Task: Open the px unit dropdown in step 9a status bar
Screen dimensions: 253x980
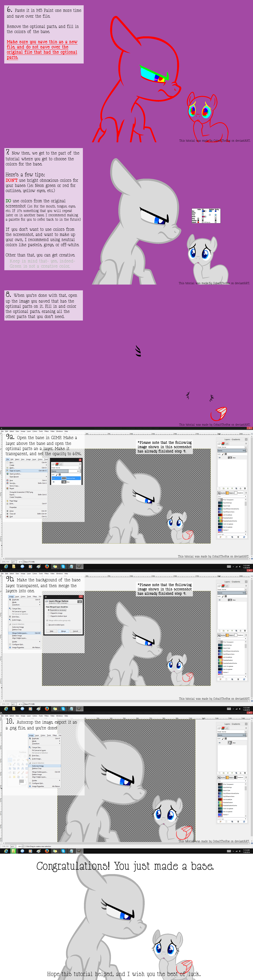Action: click(14, 562)
